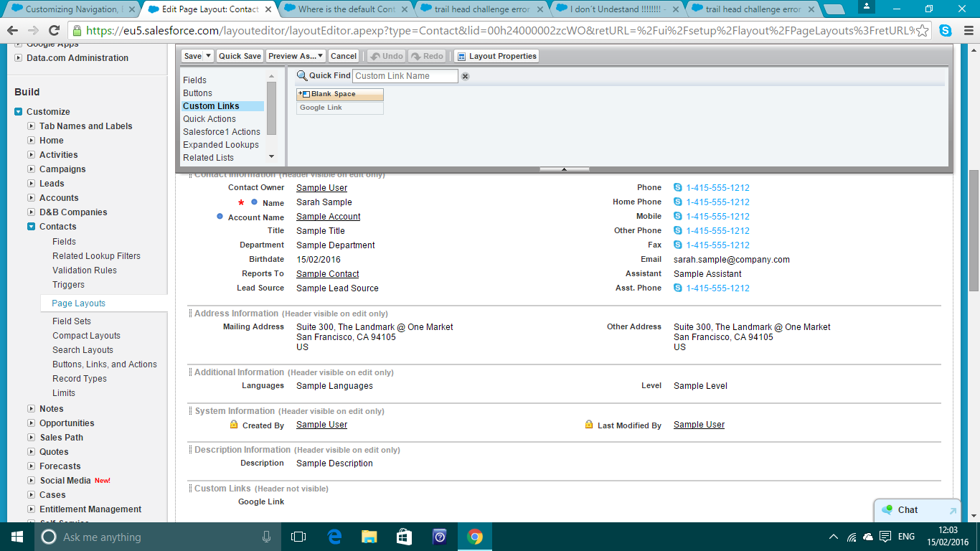The image size is (980, 551).
Task: Expand the Cases node
Action: click(x=31, y=495)
